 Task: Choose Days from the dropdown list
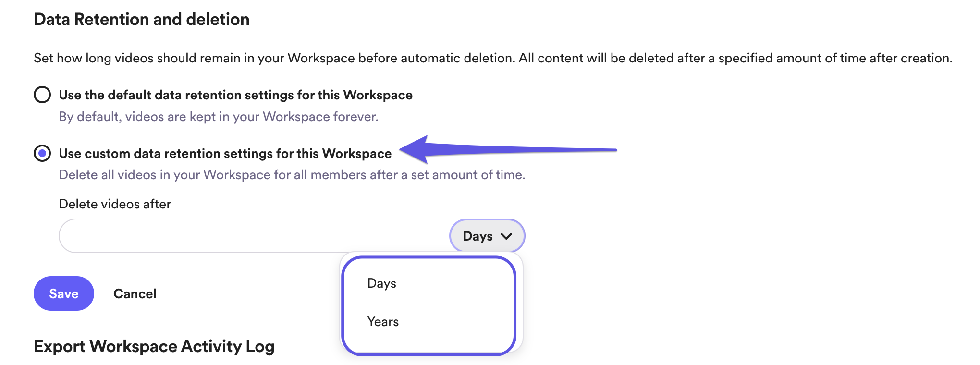[x=382, y=283]
